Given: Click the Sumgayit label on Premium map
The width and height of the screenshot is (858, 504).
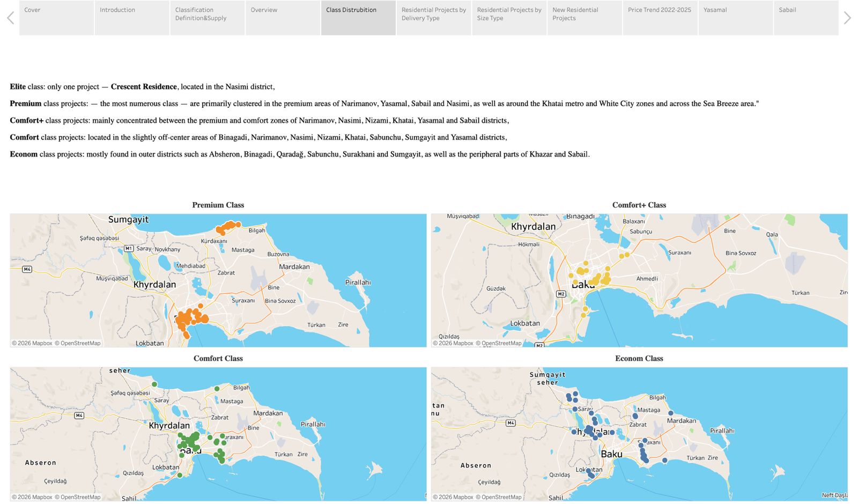Looking at the screenshot, I should (128, 220).
